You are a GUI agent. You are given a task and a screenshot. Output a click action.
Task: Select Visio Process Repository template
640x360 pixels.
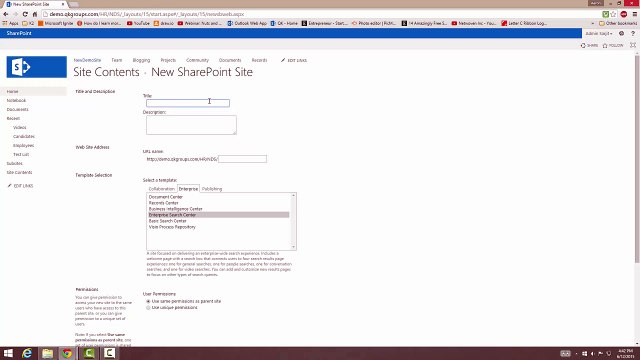tap(172, 227)
